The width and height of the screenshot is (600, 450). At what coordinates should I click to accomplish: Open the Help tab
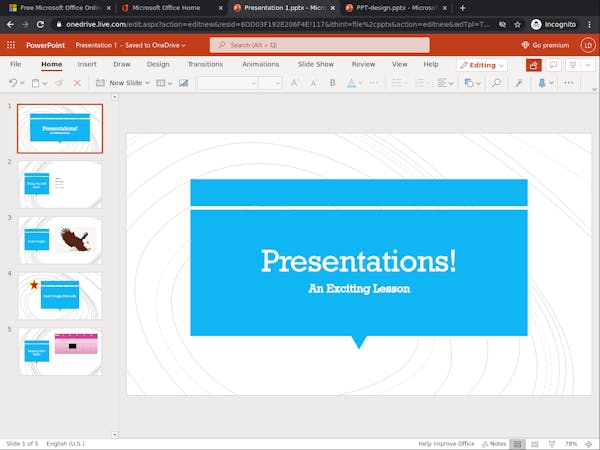(430, 64)
